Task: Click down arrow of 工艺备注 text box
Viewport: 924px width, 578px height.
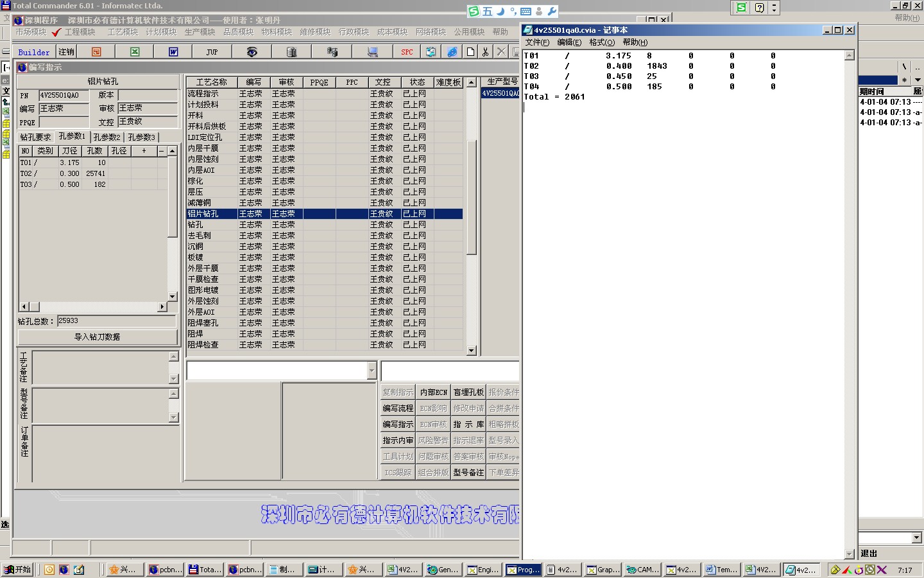Action: (x=173, y=379)
